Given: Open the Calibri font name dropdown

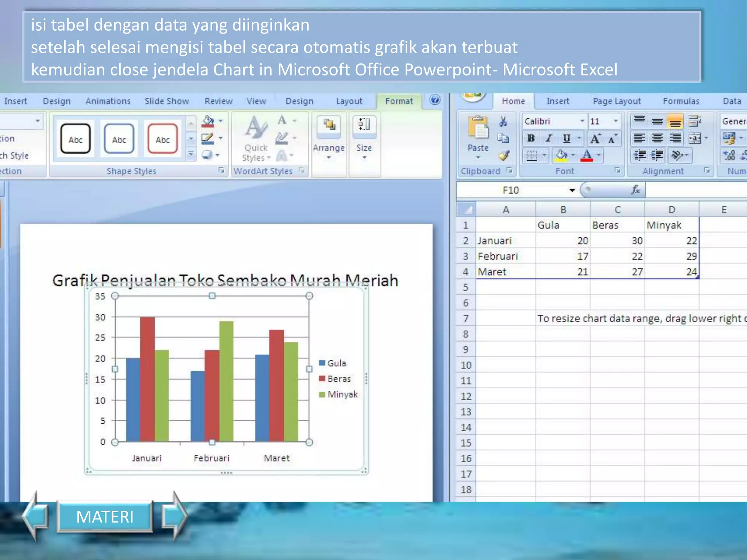Looking at the screenshot, I should (582, 121).
